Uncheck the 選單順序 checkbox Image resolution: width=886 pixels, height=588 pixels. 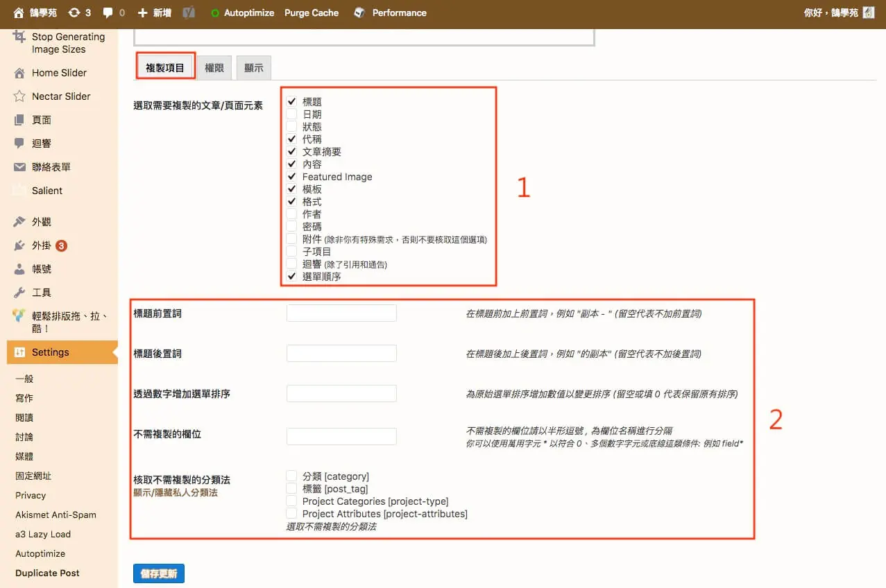pos(291,276)
